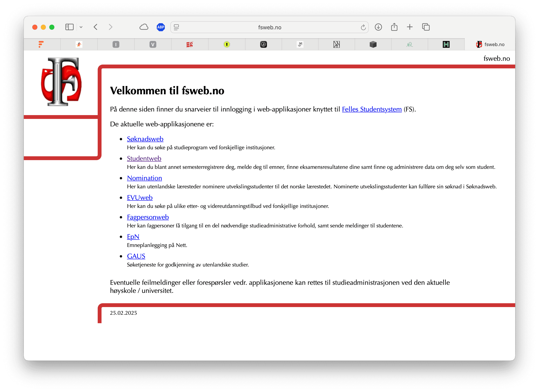Screen dimensions: 539x392
Task: Switch to the tab with green NR script icon
Action: coord(410,44)
